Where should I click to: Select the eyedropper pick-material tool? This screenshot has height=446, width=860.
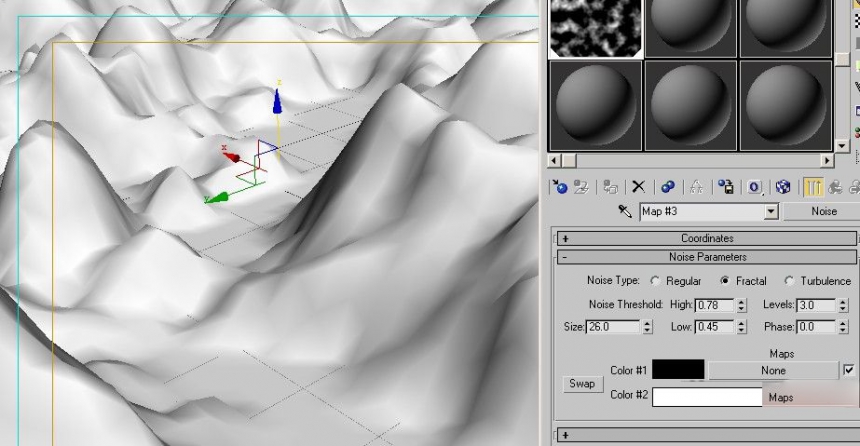[x=625, y=211]
